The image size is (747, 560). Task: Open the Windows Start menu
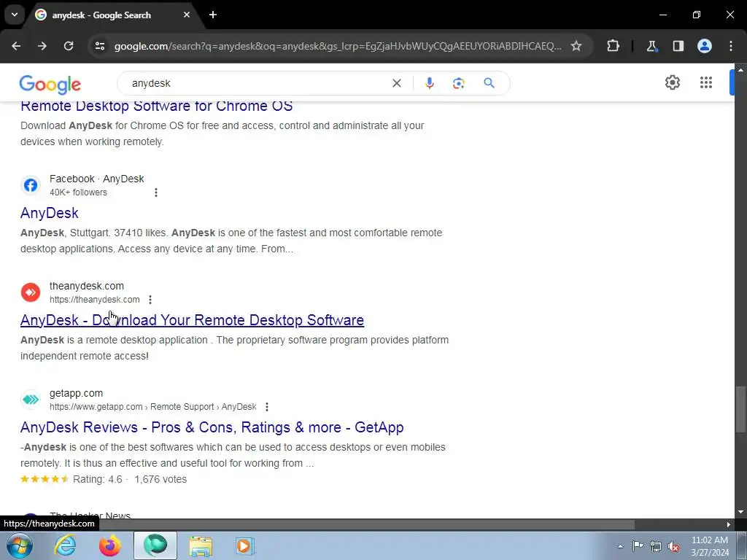pos(19,546)
